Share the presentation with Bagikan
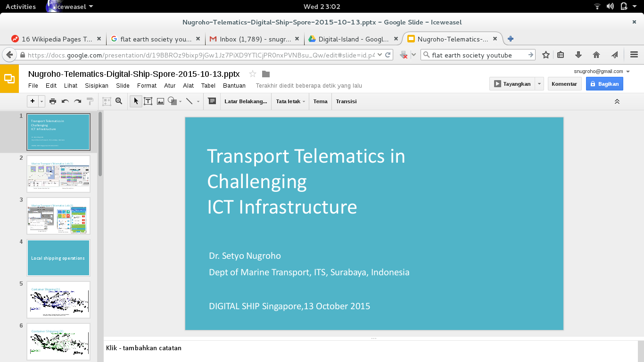The image size is (644, 362). tap(604, 84)
